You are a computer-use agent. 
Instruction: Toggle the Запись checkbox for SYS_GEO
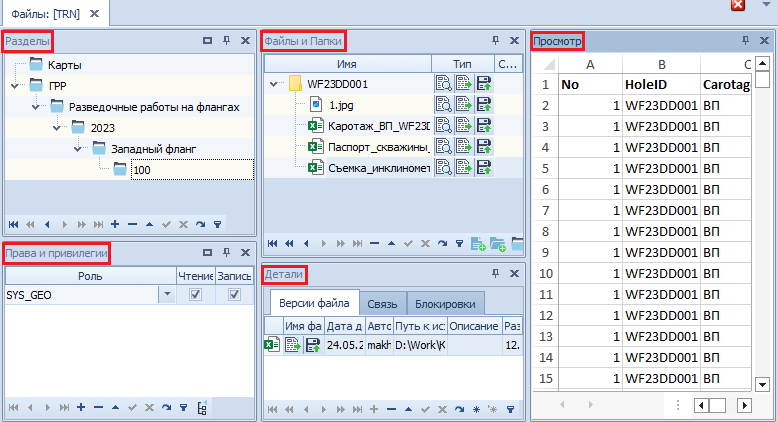235,294
